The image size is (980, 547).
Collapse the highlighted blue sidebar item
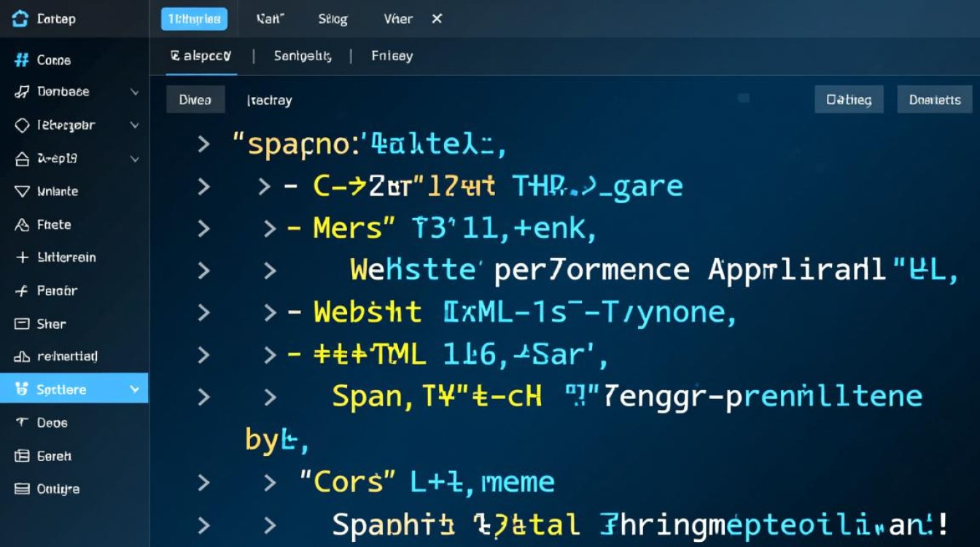pyautogui.click(x=134, y=390)
